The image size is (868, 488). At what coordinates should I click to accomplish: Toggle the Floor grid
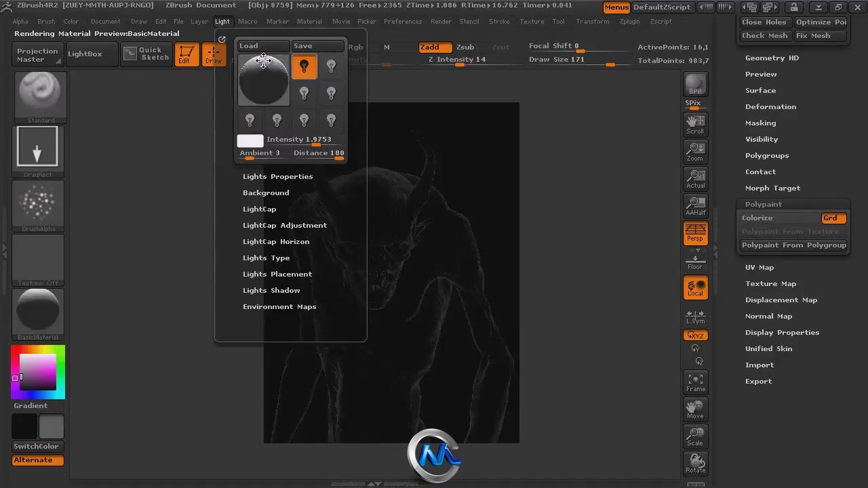click(695, 260)
